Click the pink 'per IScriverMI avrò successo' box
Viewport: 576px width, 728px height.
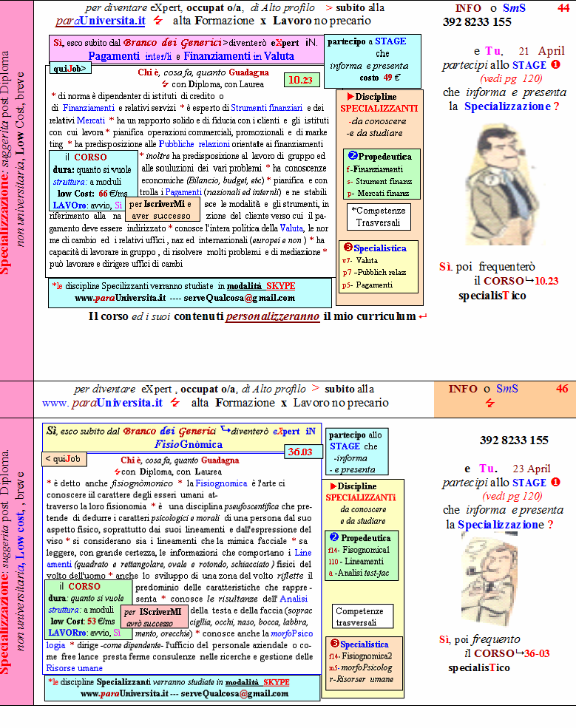155,616
